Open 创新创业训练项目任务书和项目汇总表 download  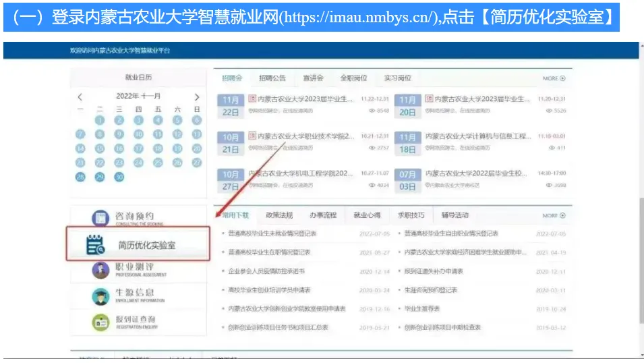(278, 328)
